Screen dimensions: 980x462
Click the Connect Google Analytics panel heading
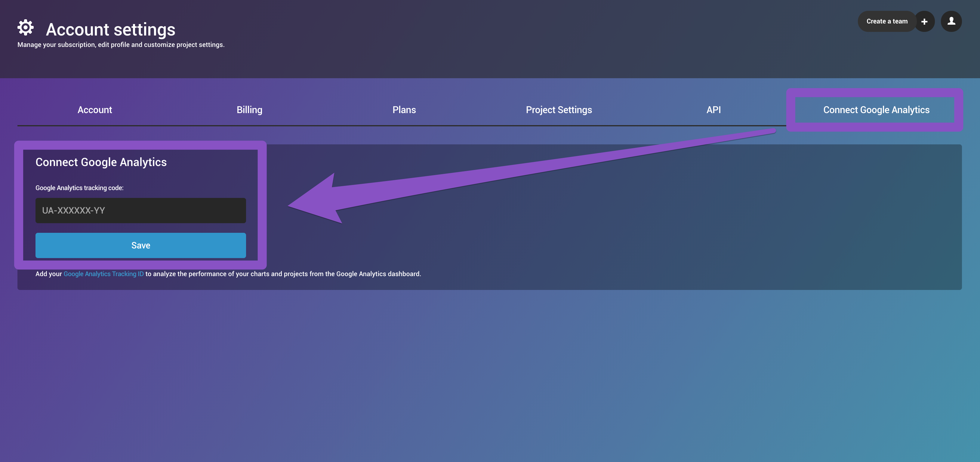[x=101, y=162]
